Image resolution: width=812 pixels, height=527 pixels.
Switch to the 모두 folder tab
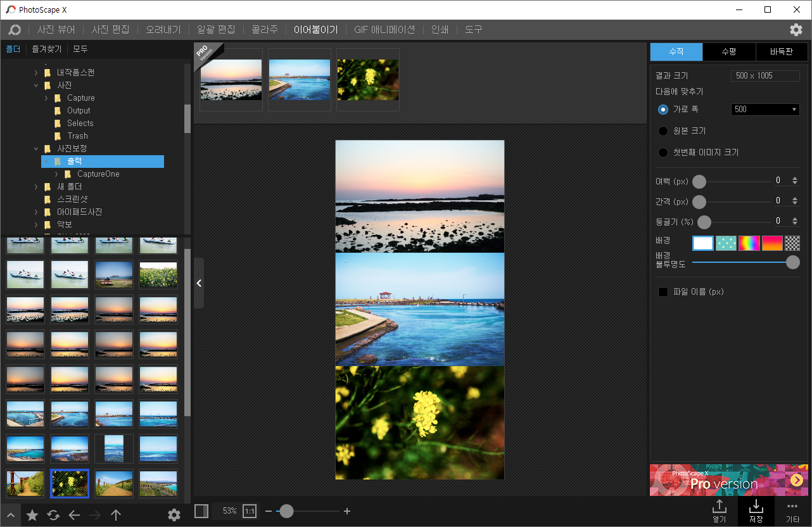pyautogui.click(x=80, y=49)
